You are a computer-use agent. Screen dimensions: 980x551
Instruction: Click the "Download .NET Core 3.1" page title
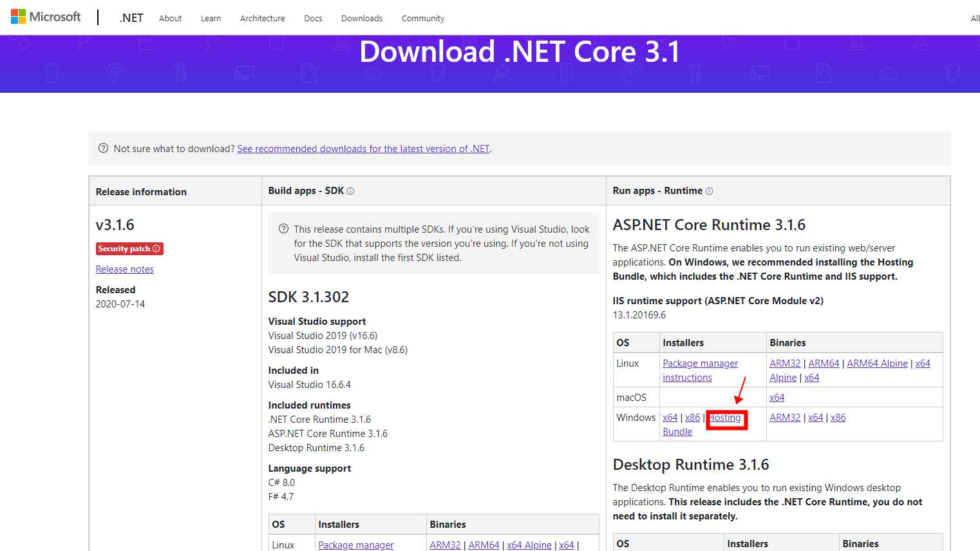[520, 52]
